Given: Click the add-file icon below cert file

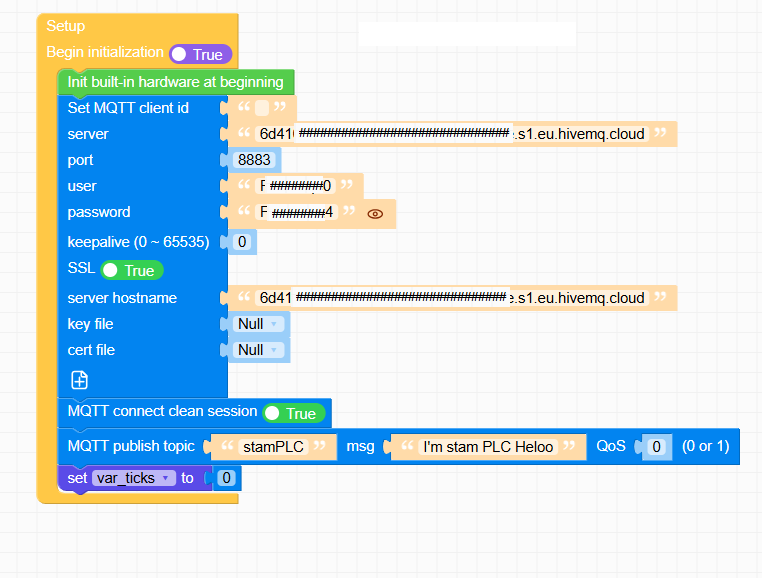Looking at the screenshot, I should 79,380.
